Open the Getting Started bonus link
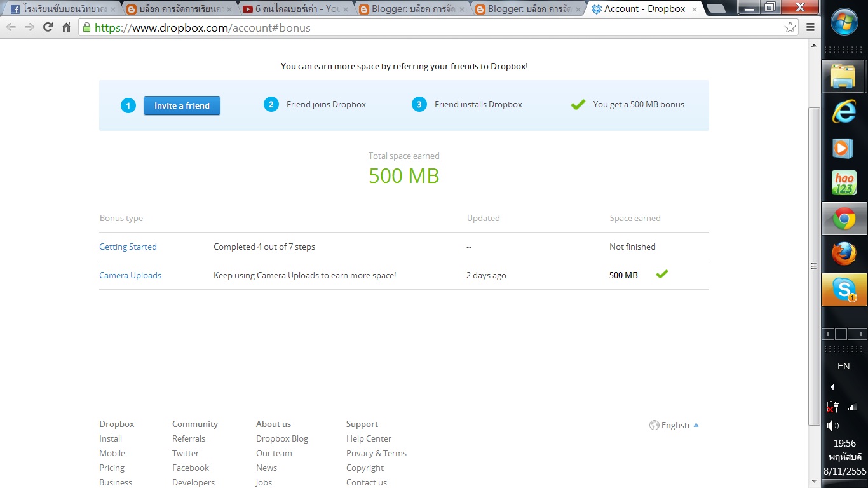Screen dimensions: 868x488 point(128,247)
